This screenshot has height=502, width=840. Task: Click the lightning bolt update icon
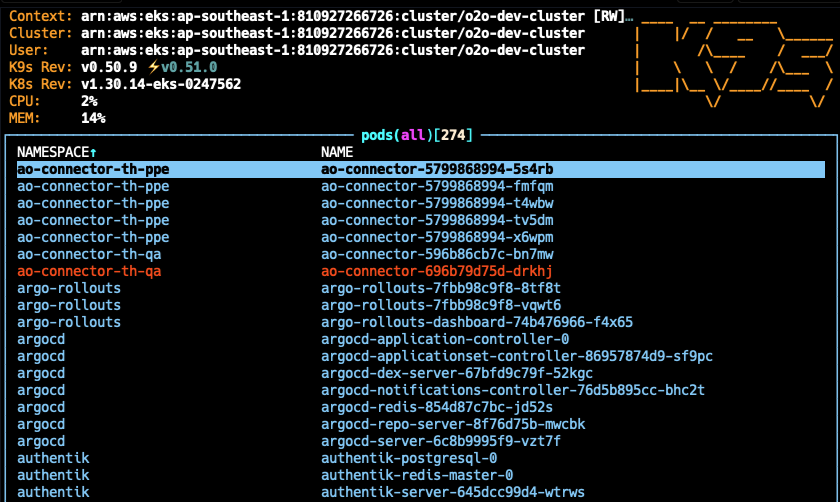click(153, 68)
